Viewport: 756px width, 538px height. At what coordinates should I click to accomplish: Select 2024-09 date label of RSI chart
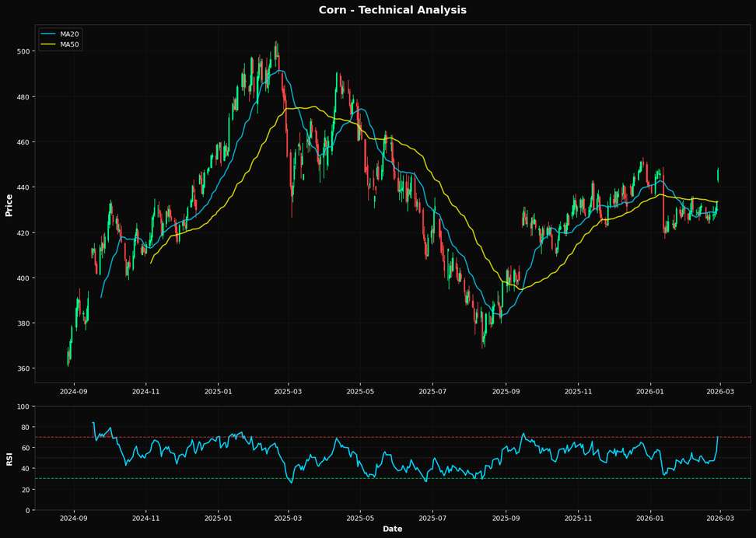[74, 519]
